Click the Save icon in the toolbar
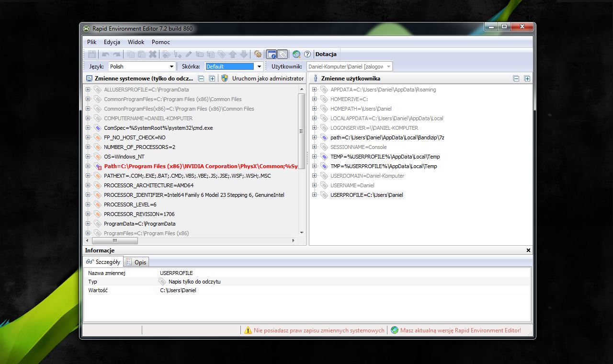The image size is (613, 364). pos(92,54)
